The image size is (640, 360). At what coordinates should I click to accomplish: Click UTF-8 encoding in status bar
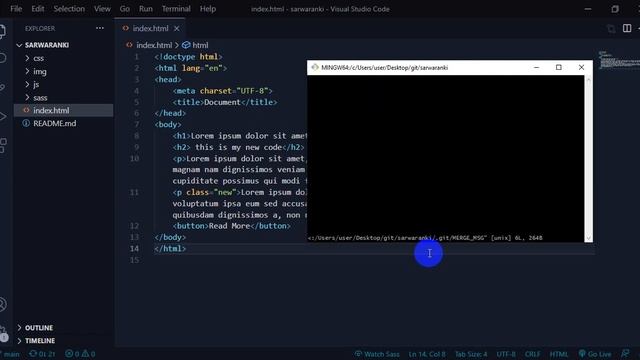pyautogui.click(x=506, y=354)
